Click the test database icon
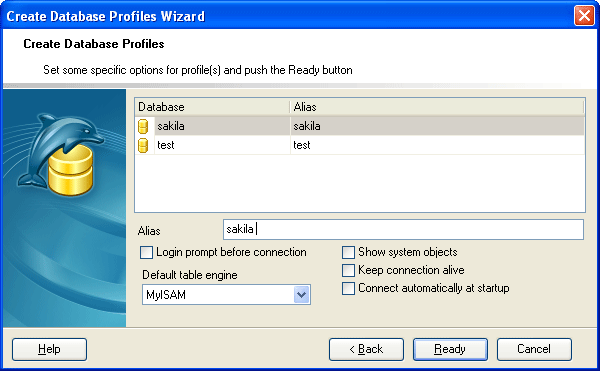The width and height of the screenshot is (600, 371). coord(143,145)
